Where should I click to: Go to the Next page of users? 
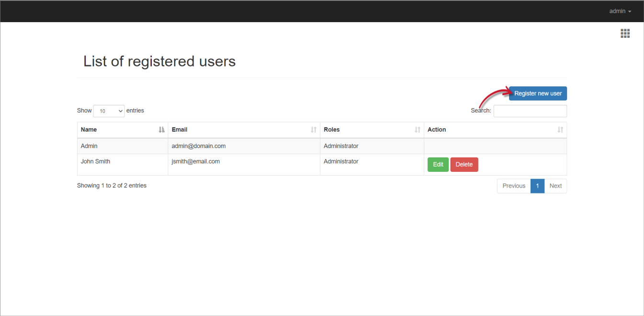(x=555, y=186)
